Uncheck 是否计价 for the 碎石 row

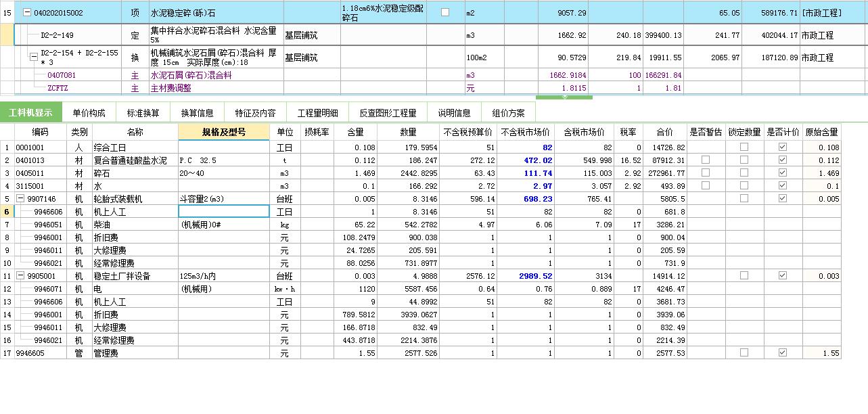pyautogui.click(x=783, y=173)
